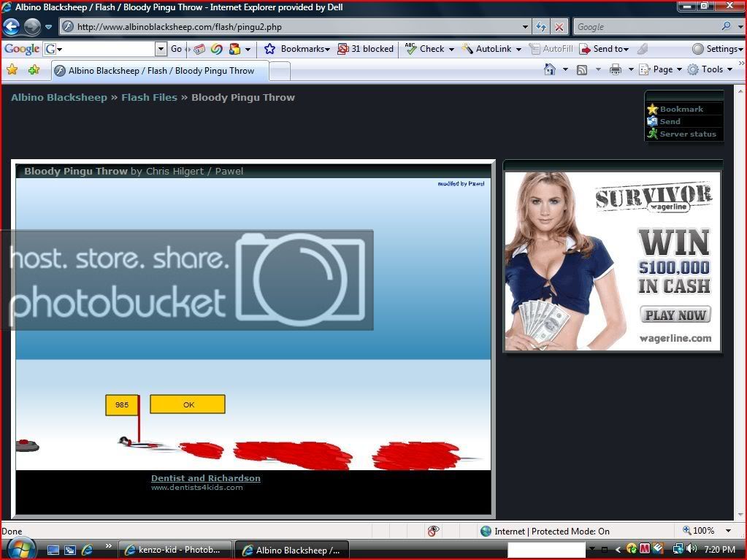The image size is (747, 560).
Task: Click the Google search box in IE
Action: 646,27
